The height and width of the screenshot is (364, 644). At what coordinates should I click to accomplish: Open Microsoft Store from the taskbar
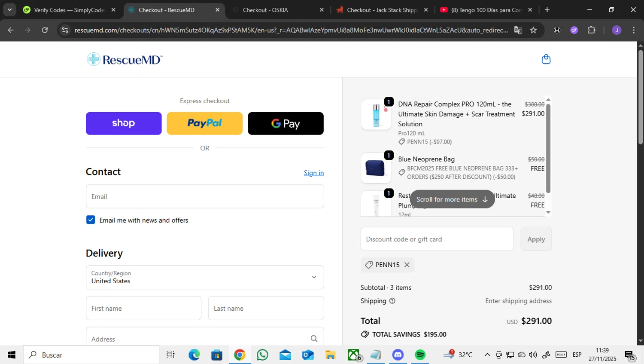[217, 355]
